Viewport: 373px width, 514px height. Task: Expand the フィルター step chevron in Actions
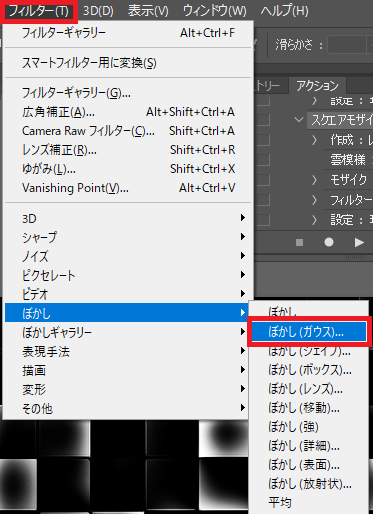tap(314, 200)
